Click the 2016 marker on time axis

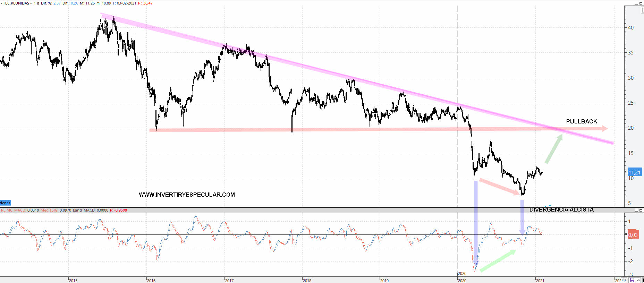[x=151, y=280]
